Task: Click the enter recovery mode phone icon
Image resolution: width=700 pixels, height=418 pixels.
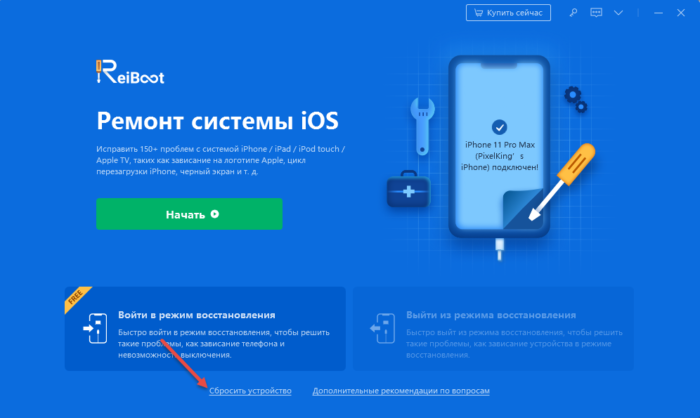Action: point(96,328)
